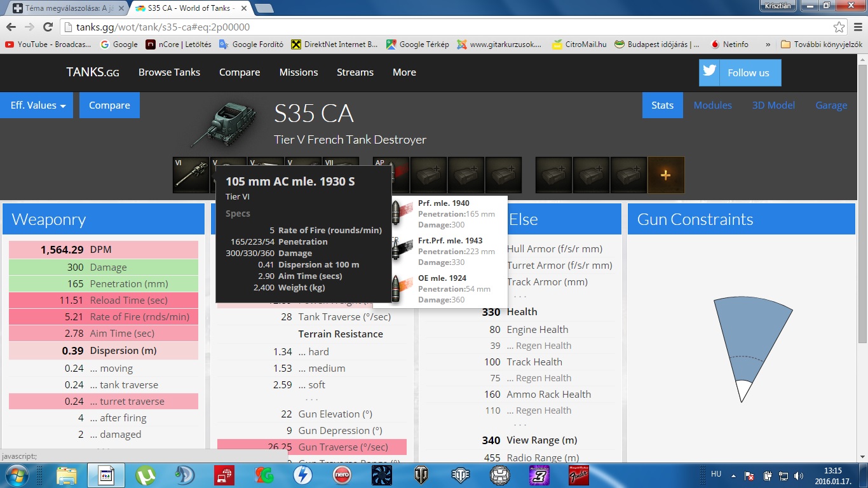This screenshot has height=488, width=868.
Task: Open the Windows Start menu
Action: (16, 475)
